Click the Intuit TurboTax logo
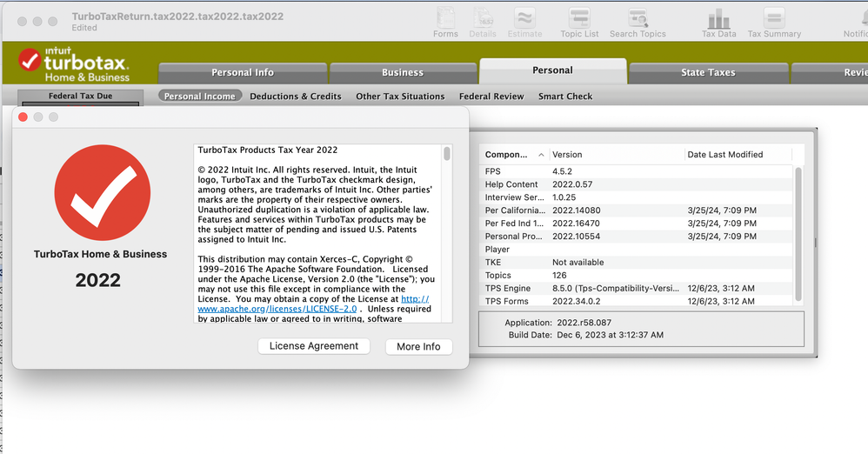The width and height of the screenshot is (868, 454). pos(74,64)
